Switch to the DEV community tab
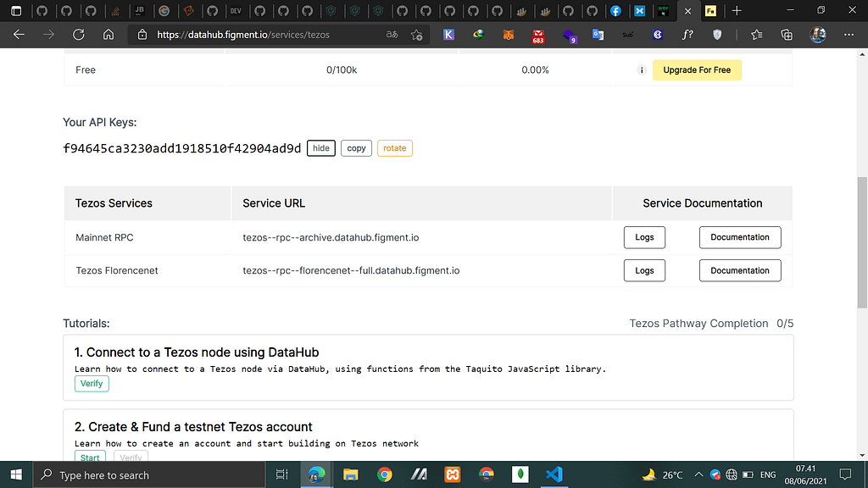 236,10
